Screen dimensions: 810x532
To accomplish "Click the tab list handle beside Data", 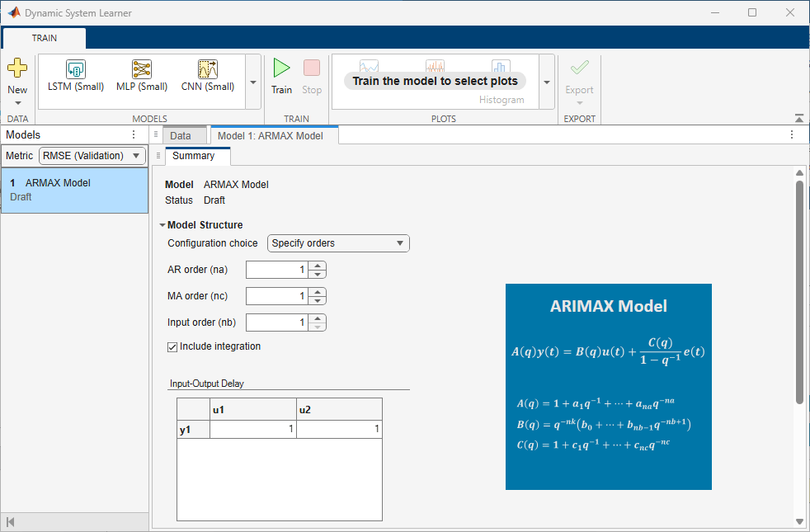I will pos(156,134).
